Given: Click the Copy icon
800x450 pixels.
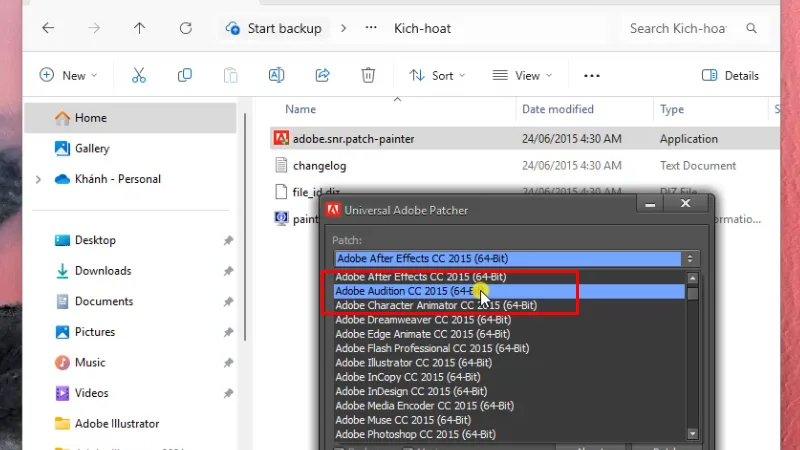Looking at the screenshot, I should 185,76.
